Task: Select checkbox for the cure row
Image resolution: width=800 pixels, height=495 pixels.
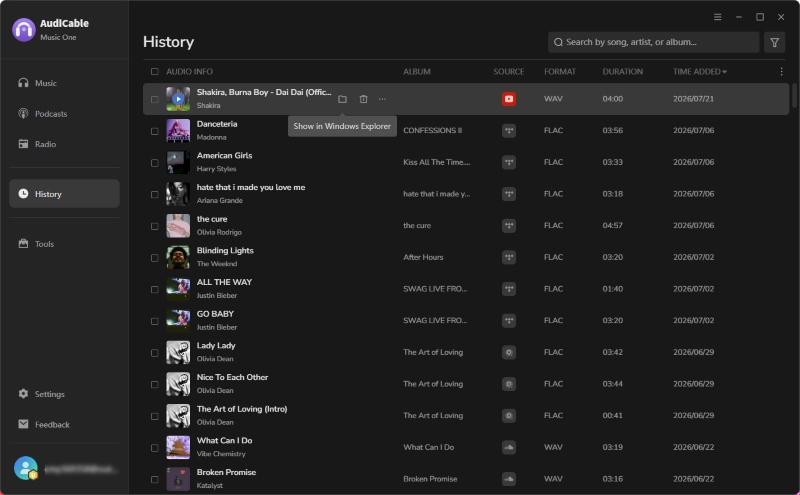Action: pos(155,226)
